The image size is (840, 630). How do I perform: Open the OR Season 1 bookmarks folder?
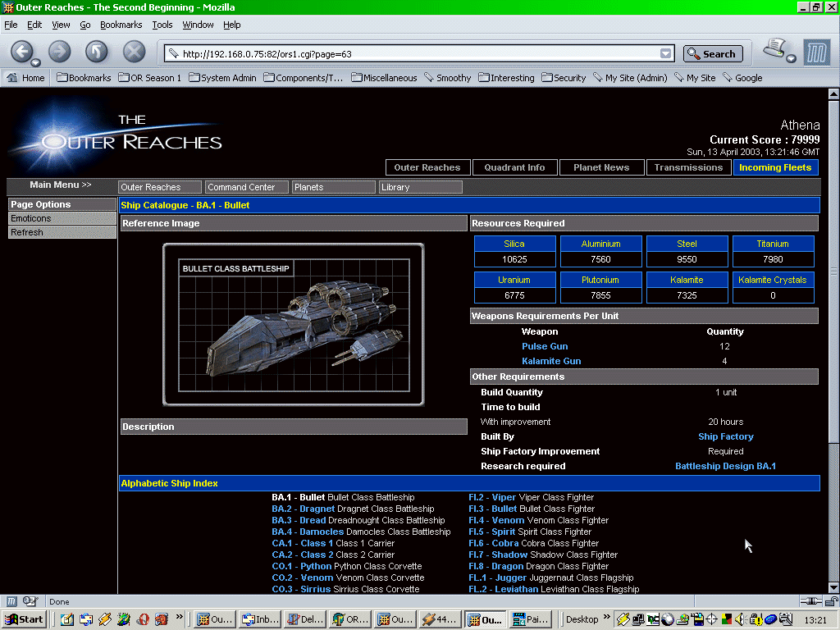[149, 78]
